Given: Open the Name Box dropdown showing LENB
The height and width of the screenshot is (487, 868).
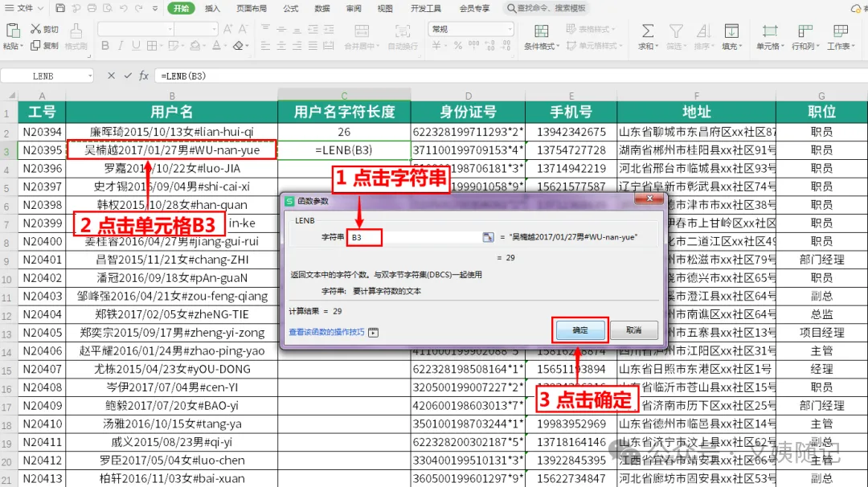Looking at the screenshot, I should (x=90, y=76).
